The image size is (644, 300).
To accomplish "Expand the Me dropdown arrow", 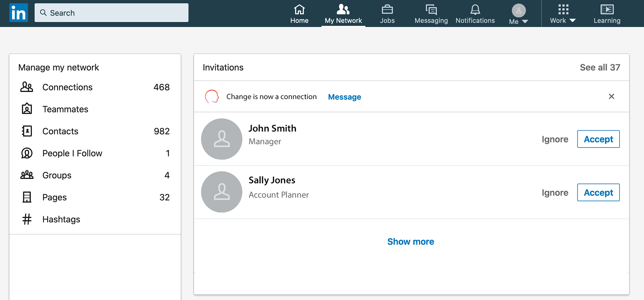I will (x=525, y=22).
